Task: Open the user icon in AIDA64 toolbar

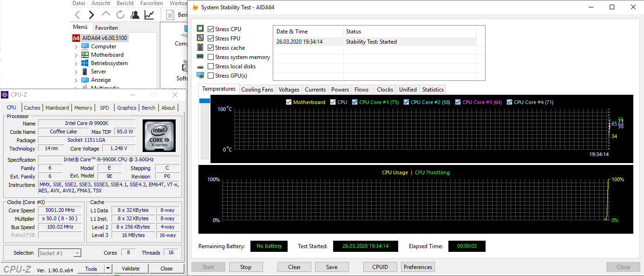Action: point(135,15)
